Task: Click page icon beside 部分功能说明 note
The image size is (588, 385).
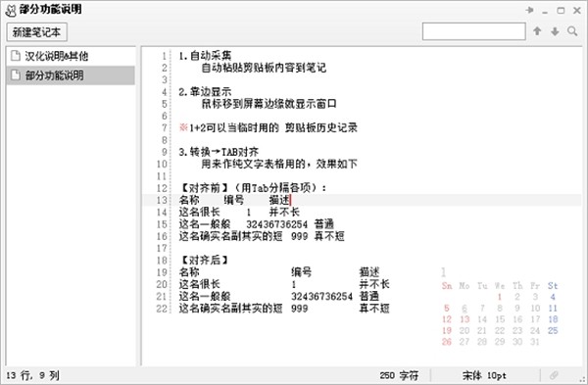Action: (x=16, y=75)
